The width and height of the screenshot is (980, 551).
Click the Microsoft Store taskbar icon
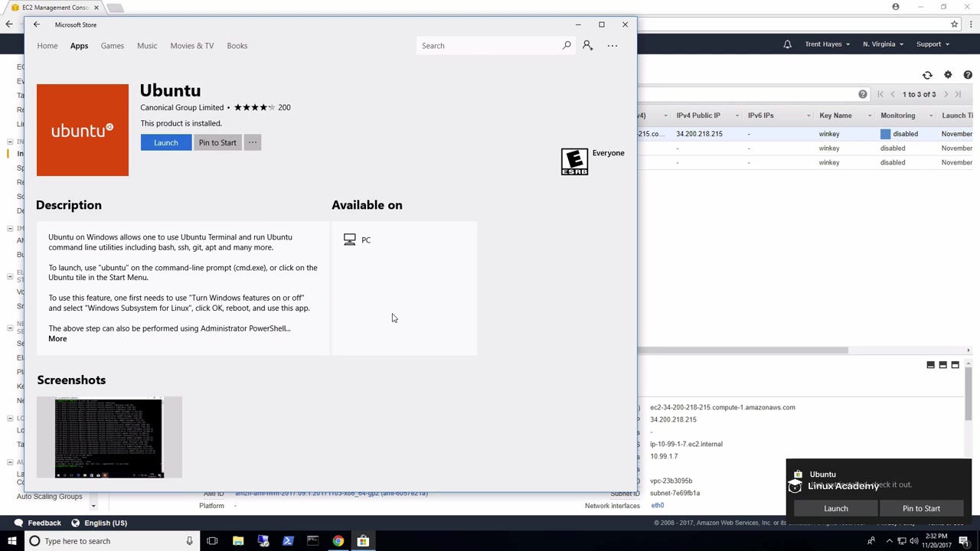pyautogui.click(x=363, y=541)
